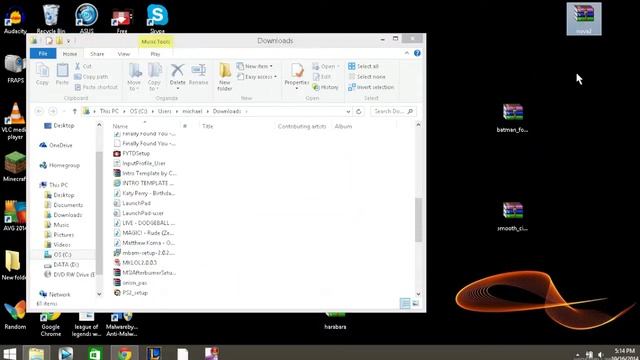
Task: Click the Search Downloads box
Action: pyautogui.click(x=393, y=111)
